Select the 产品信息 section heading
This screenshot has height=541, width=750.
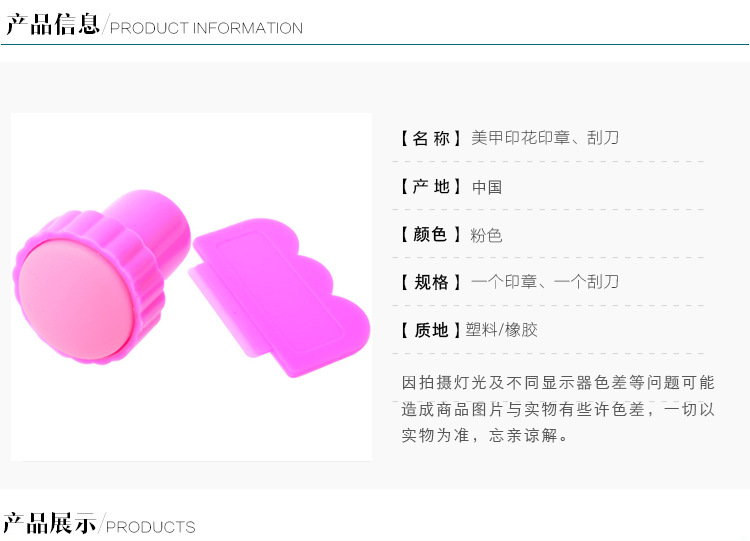(x=52, y=24)
